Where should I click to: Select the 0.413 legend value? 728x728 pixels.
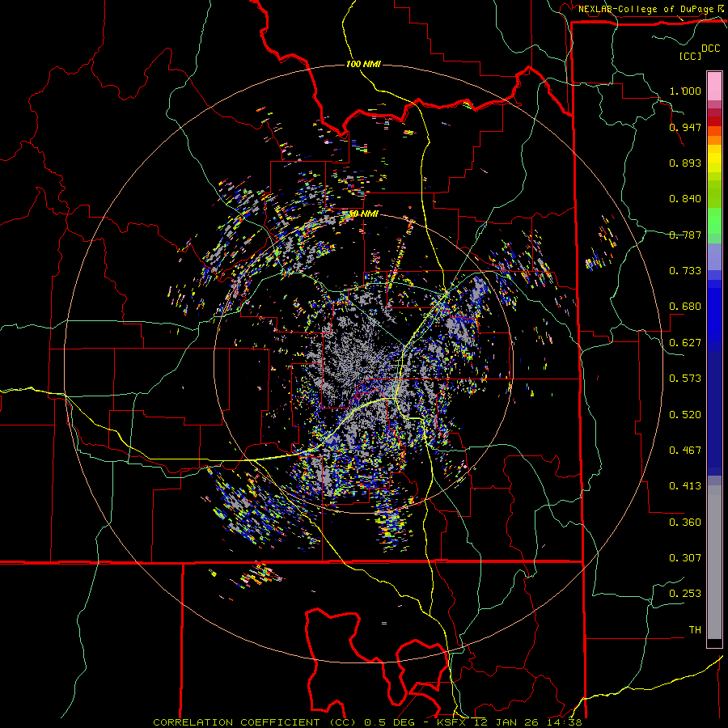(x=685, y=486)
